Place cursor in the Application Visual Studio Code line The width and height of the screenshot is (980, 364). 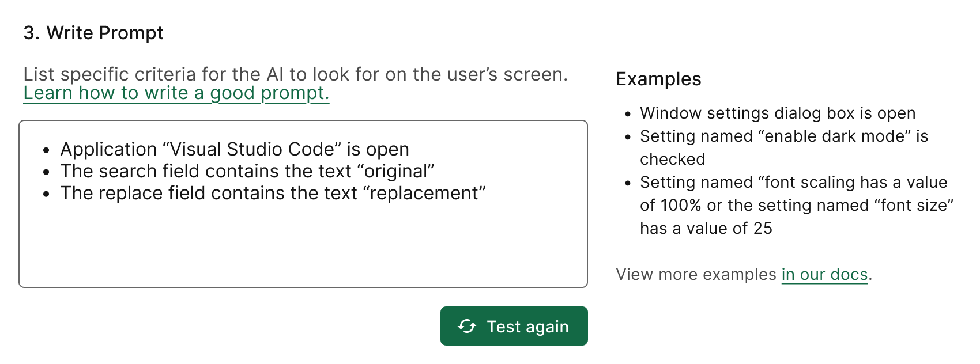235,149
